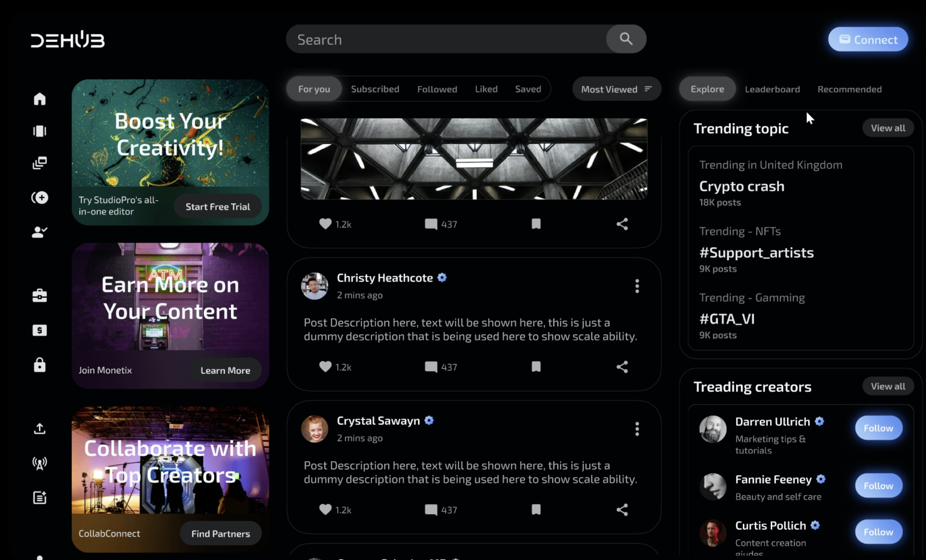Click Find Partners button
The width and height of the screenshot is (926, 560).
click(220, 533)
